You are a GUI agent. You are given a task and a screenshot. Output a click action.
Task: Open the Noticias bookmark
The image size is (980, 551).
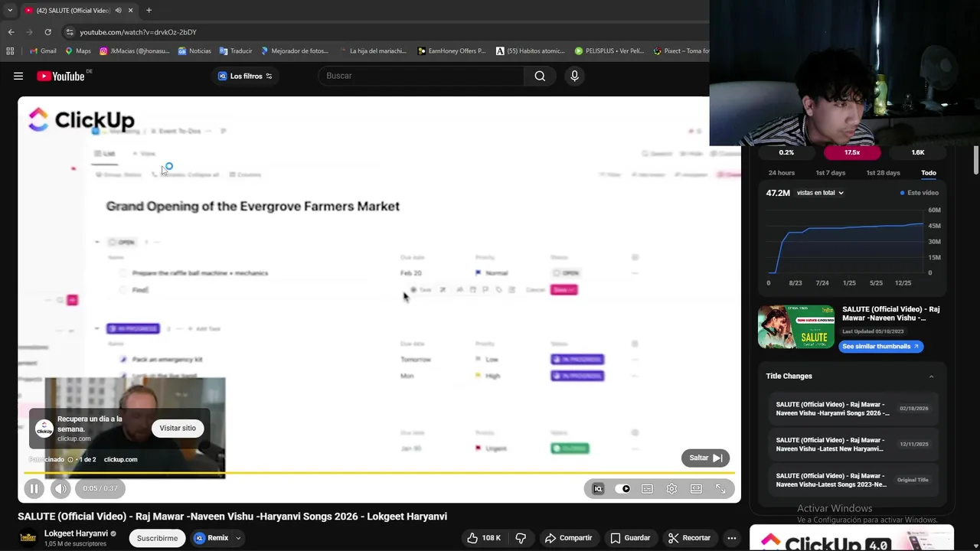coord(194,51)
